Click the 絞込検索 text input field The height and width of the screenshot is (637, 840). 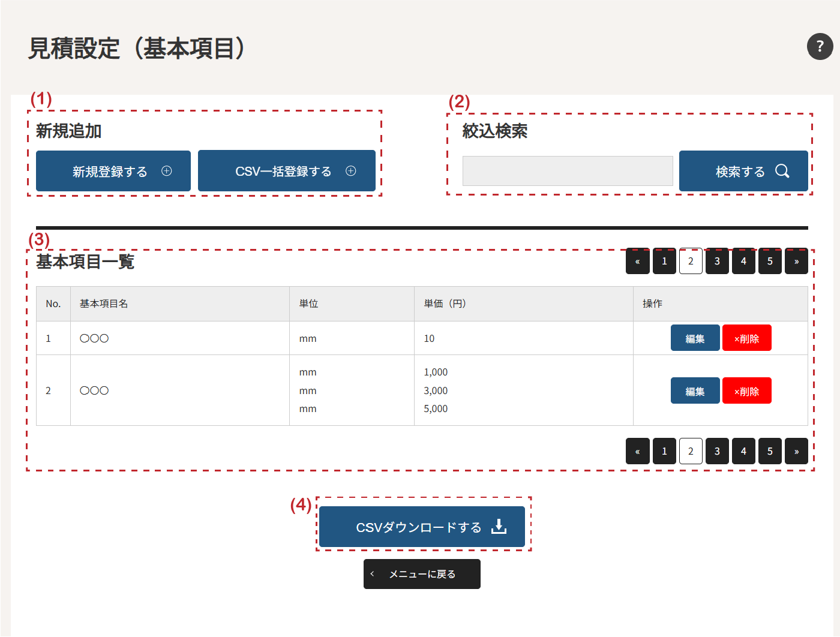[x=567, y=172]
